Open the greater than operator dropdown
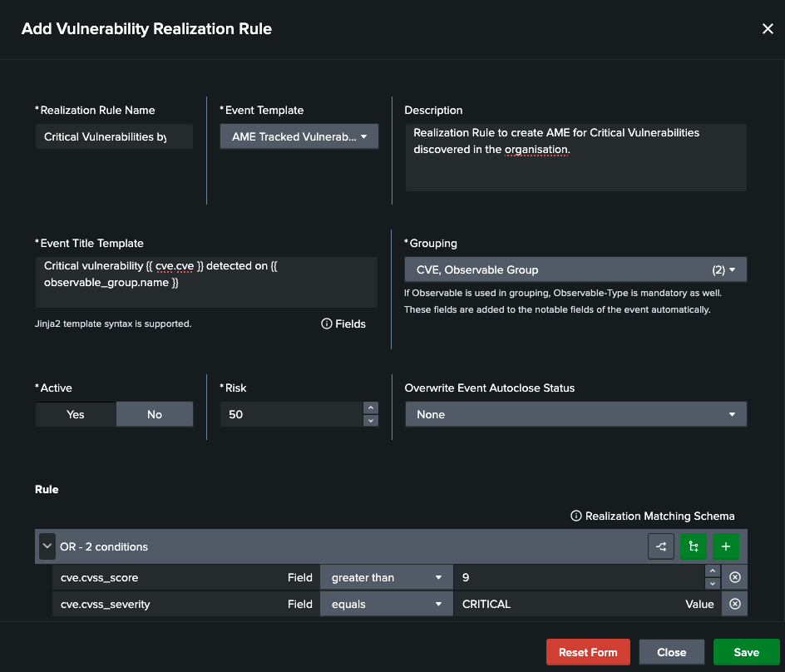785x672 pixels. point(386,576)
